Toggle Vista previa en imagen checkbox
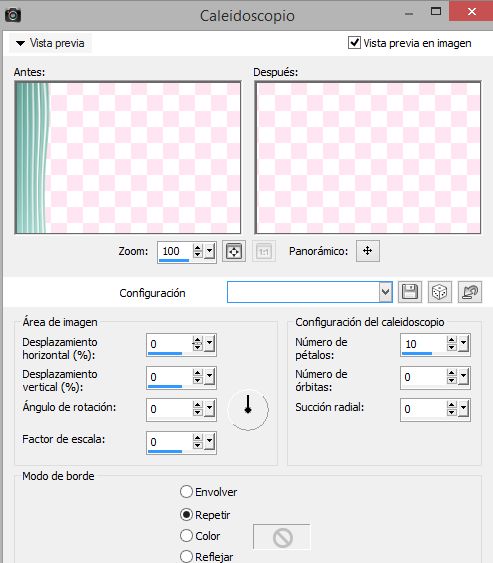Image resolution: width=493 pixels, height=563 pixels. click(x=354, y=43)
